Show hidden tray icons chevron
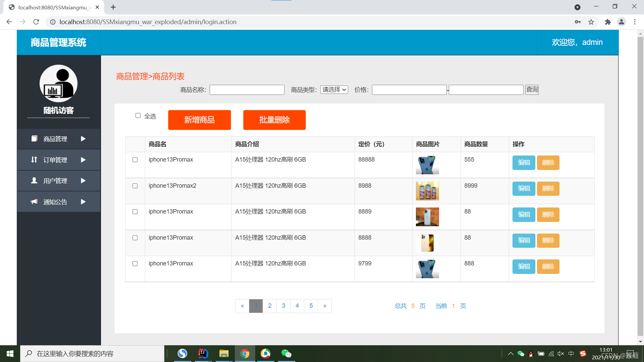This screenshot has width=644, height=362. (x=511, y=354)
